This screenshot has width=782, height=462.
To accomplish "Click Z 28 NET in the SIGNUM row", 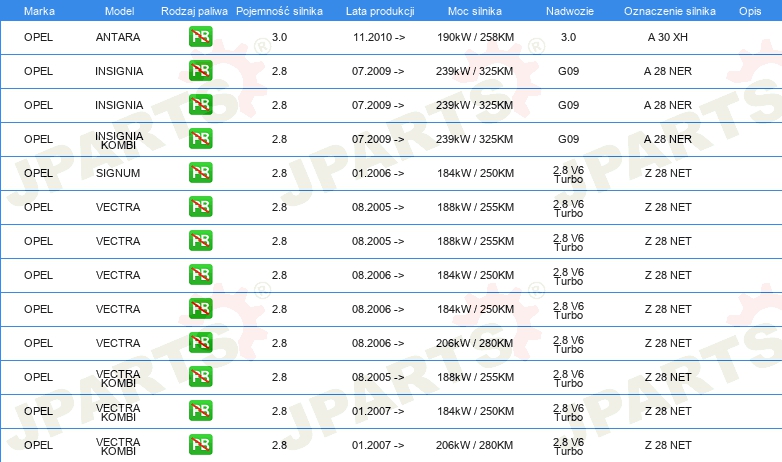I will tap(668, 173).
